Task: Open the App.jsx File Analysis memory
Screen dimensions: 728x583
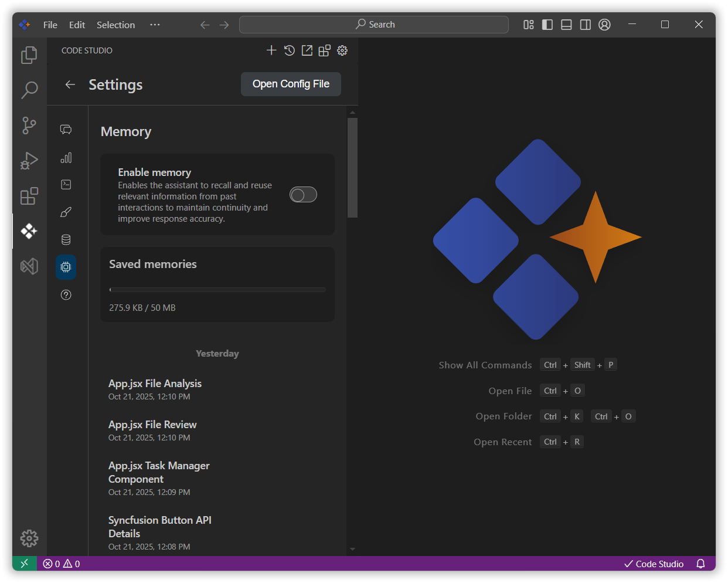Action: 155,384
